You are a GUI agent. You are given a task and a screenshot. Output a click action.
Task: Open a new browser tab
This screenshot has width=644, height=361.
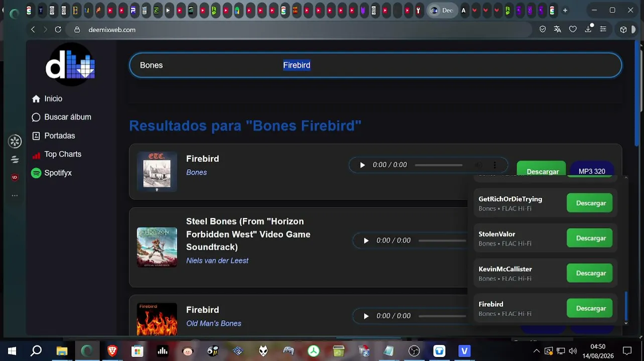point(565,10)
